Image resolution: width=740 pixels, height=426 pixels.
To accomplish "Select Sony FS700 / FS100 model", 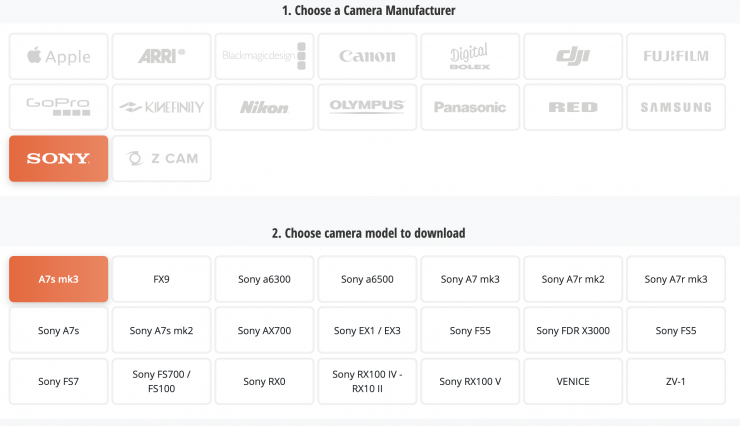I will point(161,381).
